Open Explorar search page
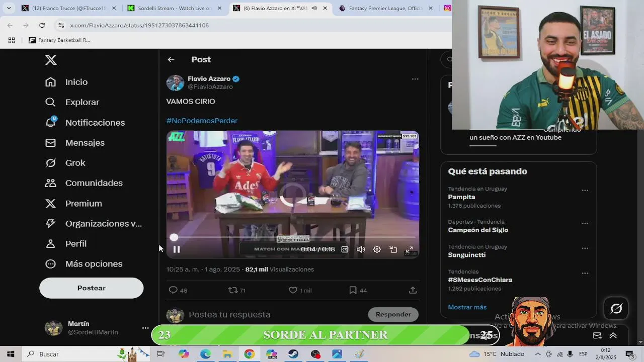Screen dimensions: 644x362 72,102
